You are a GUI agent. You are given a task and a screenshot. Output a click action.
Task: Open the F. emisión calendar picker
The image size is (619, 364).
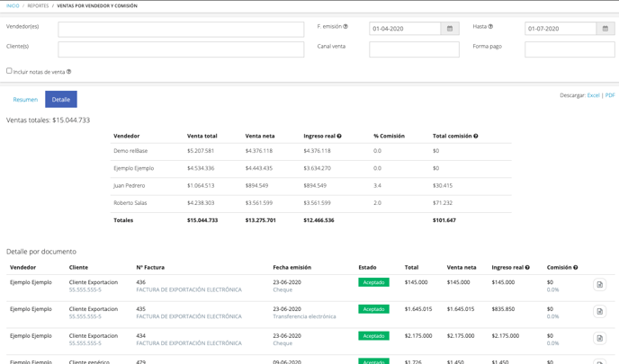pyautogui.click(x=450, y=29)
